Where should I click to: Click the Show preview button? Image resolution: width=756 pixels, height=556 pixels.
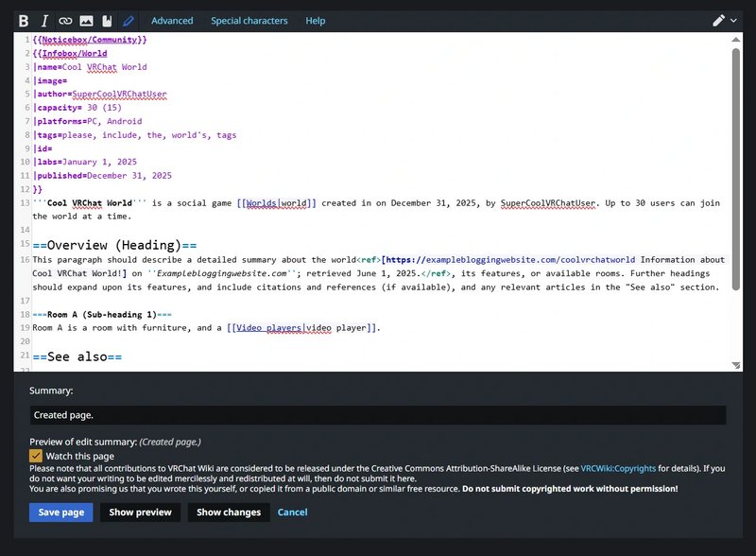pos(140,513)
